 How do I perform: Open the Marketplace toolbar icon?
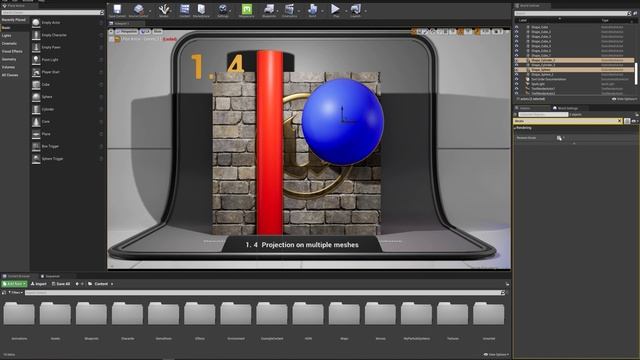(201, 10)
